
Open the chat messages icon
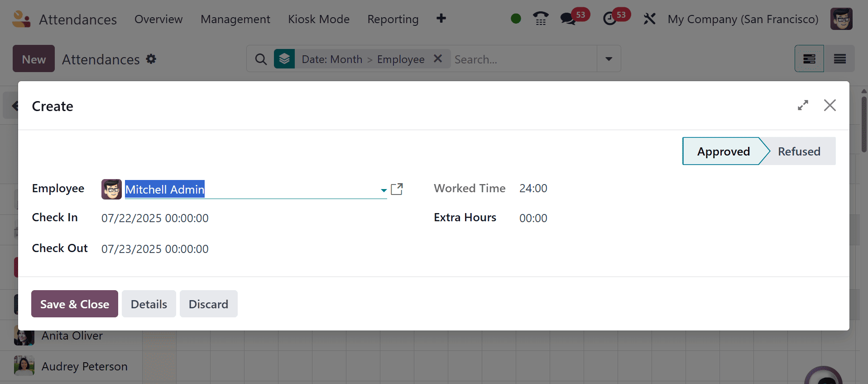568,19
